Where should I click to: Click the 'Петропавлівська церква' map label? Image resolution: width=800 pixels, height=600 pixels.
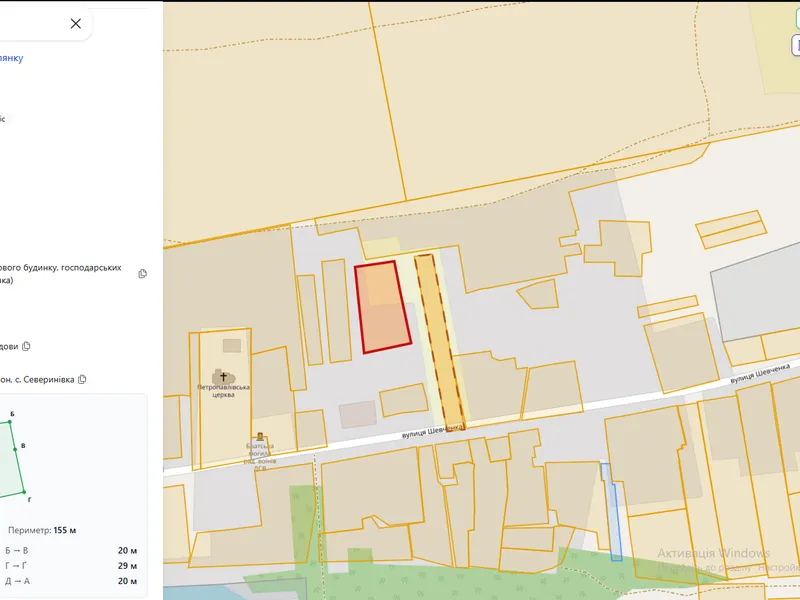(223, 391)
